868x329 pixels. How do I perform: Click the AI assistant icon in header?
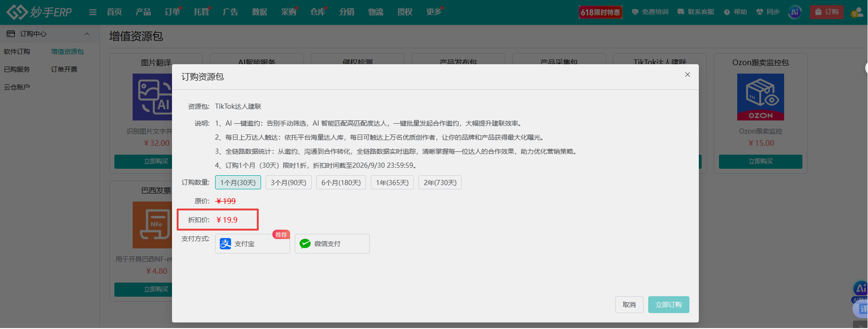[795, 12]
